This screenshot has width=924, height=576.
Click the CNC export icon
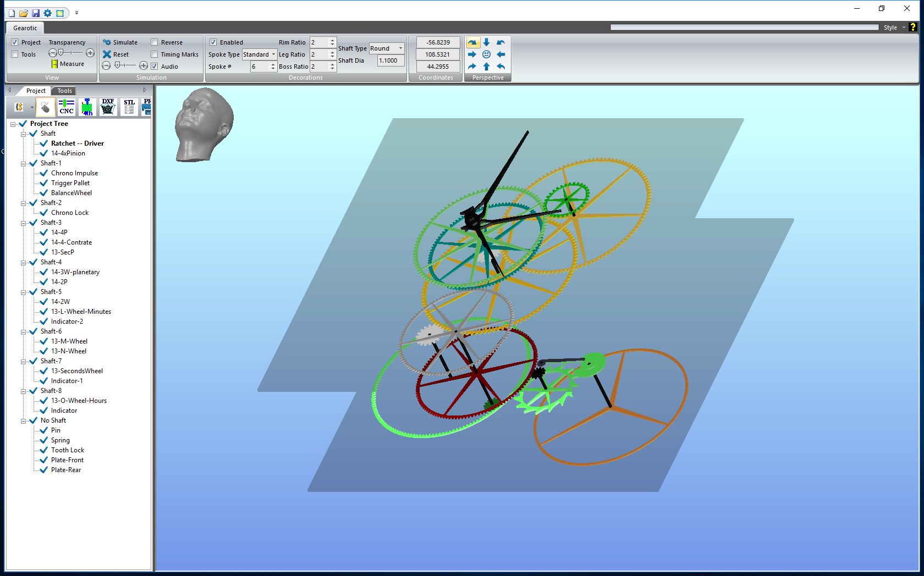coord(67,107)
